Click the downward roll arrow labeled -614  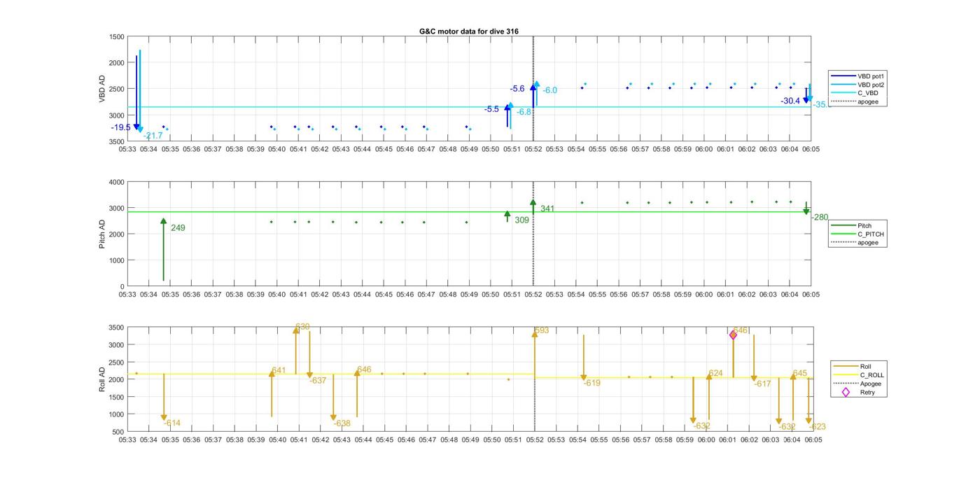(x=164, y=396)
